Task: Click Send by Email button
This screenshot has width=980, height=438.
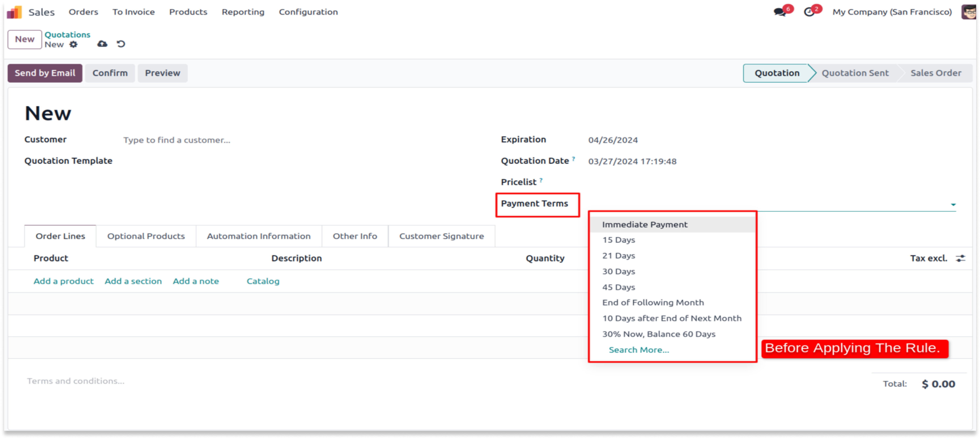Action: [x=45, y=73]
